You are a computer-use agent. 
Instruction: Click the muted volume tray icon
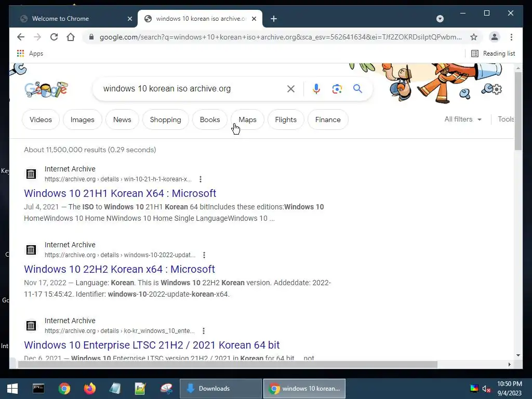[486, 389]
